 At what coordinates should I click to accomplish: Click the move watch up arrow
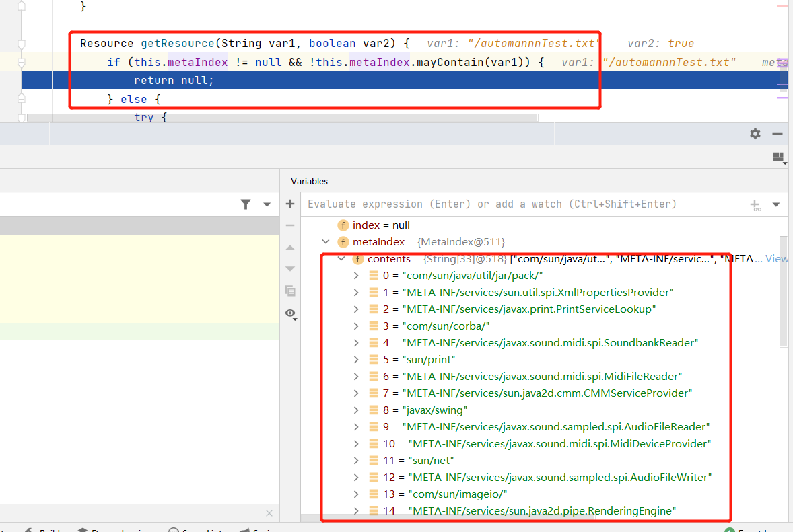tap(290, 248)
